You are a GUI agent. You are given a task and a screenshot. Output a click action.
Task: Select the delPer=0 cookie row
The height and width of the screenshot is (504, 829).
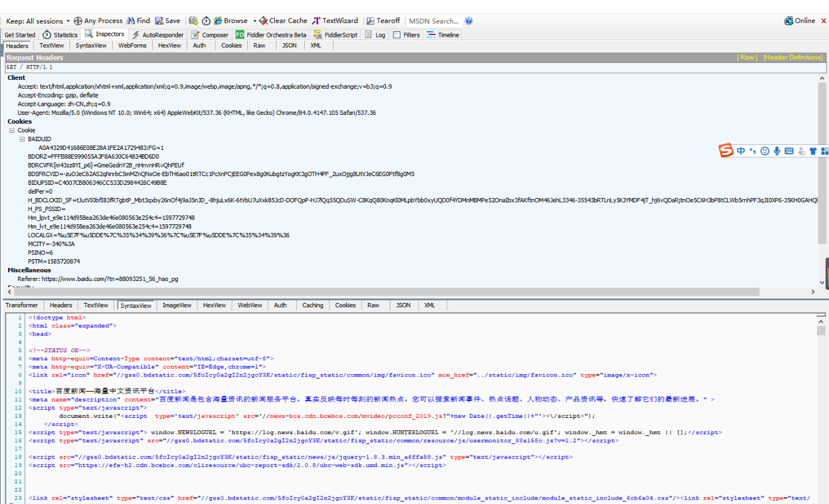tap(41, 192)
